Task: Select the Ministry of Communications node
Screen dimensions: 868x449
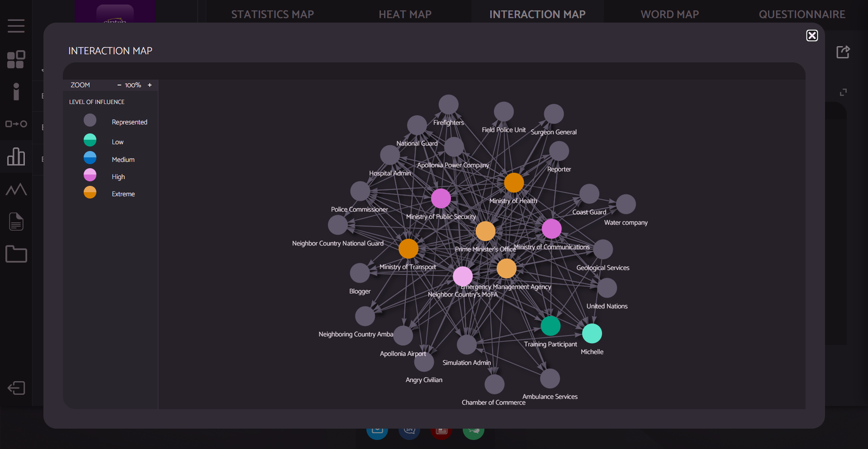Action: click(x=552, y=229)
